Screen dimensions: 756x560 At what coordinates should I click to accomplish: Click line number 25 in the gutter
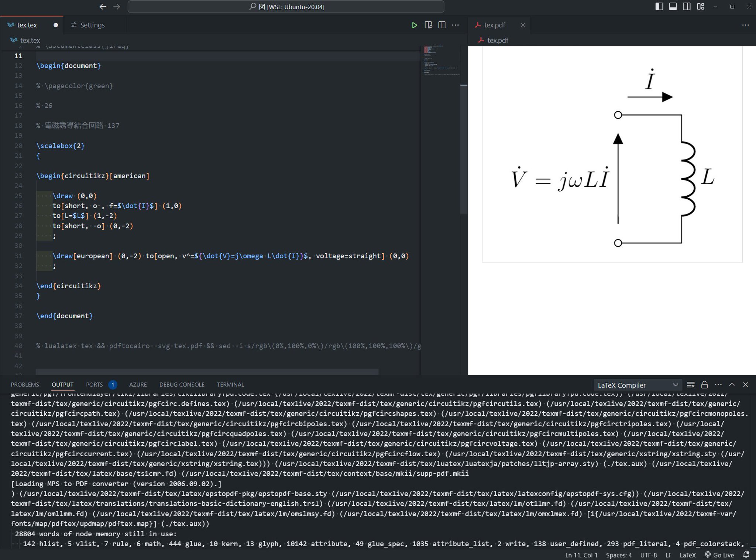tap(18, 196)
